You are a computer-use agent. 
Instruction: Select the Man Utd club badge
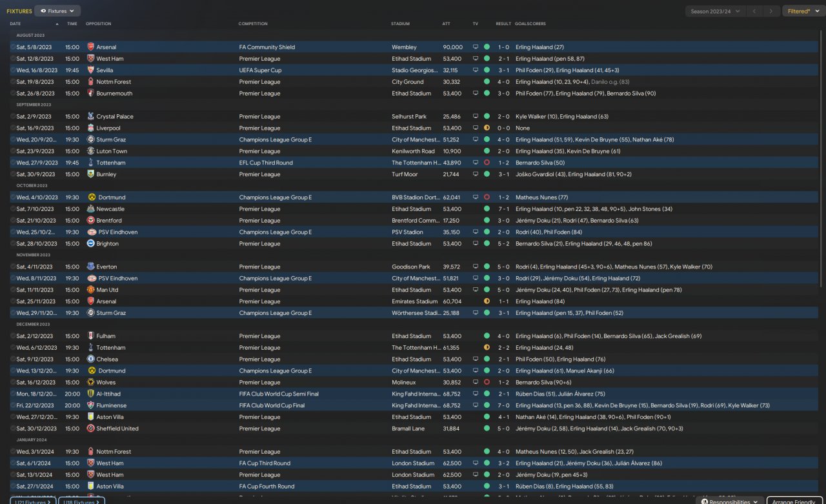(x=90, y=290)
